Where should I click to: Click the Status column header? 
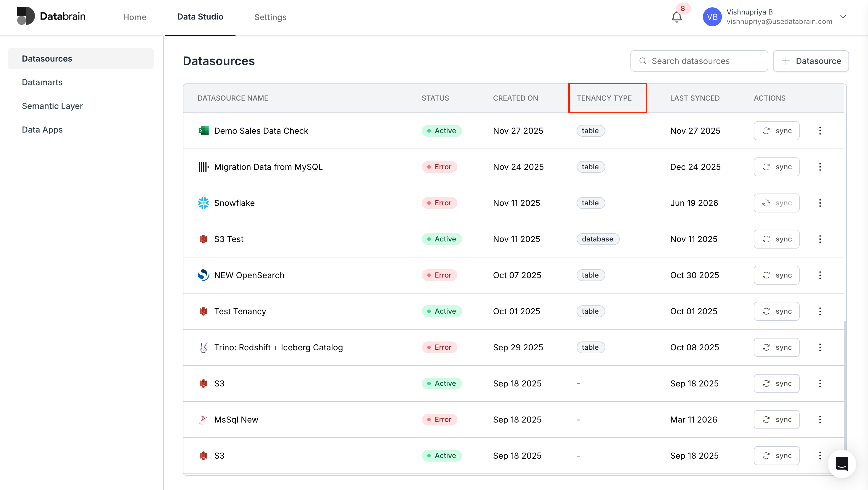click(x=435, y=98)
